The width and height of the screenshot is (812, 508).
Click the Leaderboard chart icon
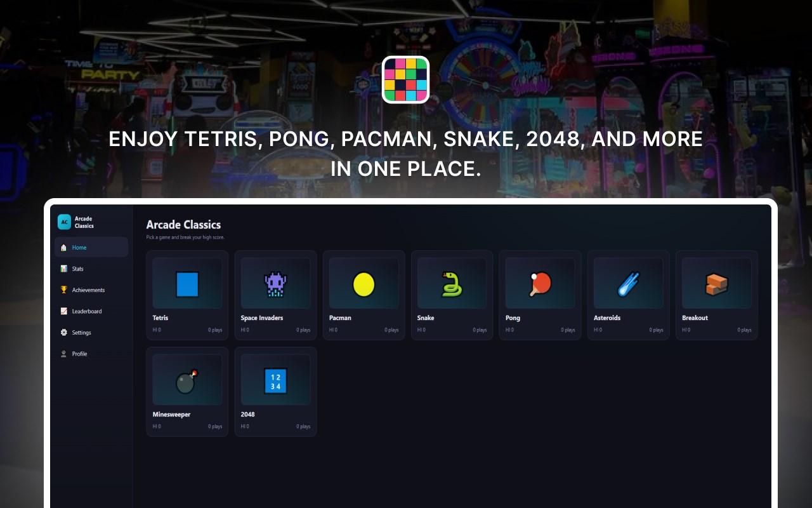pos(63,311)
